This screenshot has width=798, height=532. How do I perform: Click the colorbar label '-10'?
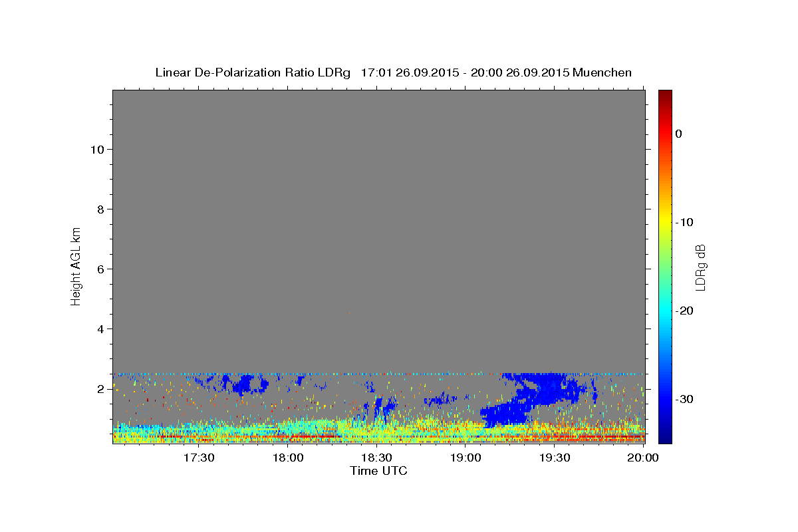[684, 222]
